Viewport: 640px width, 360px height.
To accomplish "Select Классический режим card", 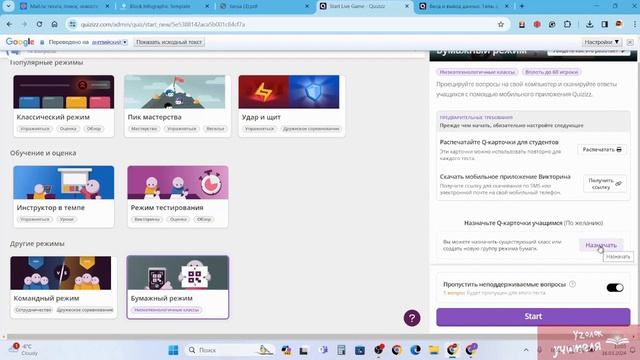I will (64, 105).
